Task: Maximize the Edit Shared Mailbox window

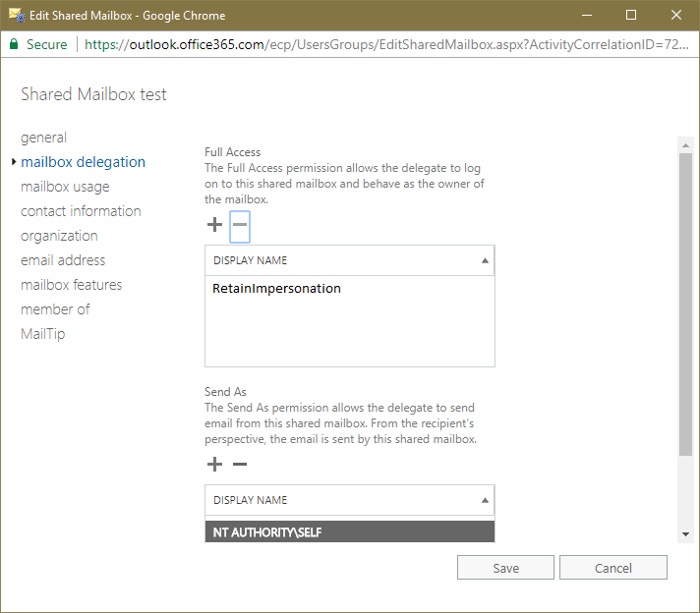Action: tap(631, 15)
